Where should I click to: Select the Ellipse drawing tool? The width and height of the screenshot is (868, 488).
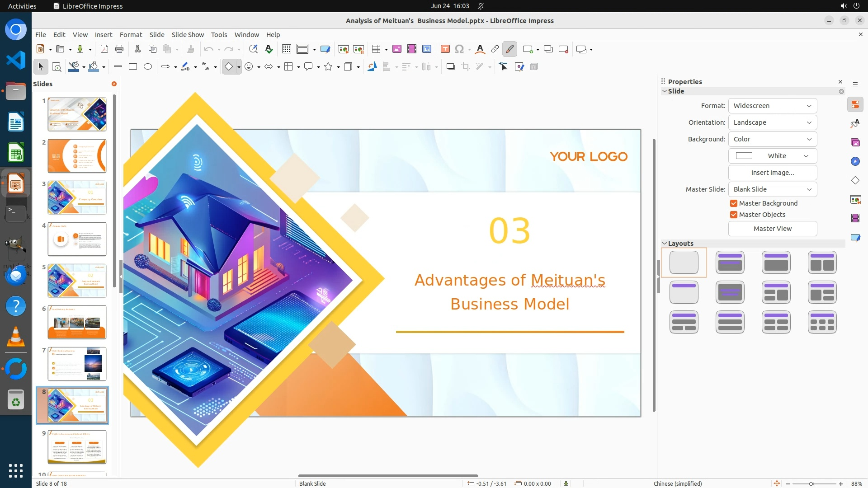pos(148,67)
